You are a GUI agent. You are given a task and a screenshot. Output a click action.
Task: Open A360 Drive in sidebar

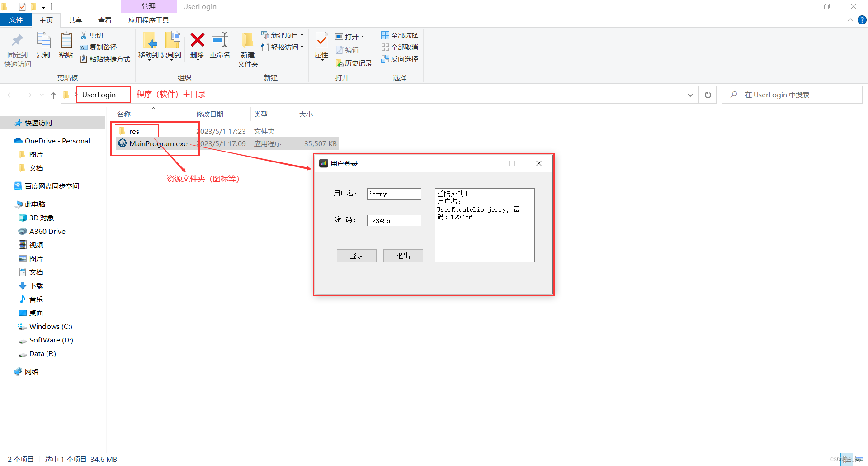[x=47, y=232]
